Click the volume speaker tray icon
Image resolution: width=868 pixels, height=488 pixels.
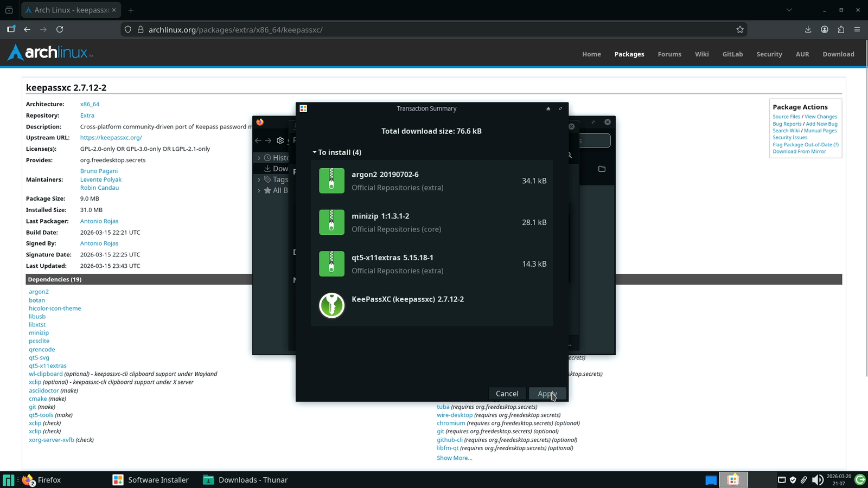pos(818,480)
